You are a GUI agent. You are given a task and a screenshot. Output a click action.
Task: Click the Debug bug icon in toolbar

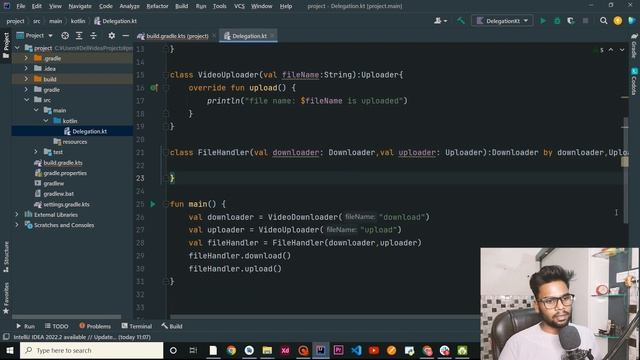point(557,20)
